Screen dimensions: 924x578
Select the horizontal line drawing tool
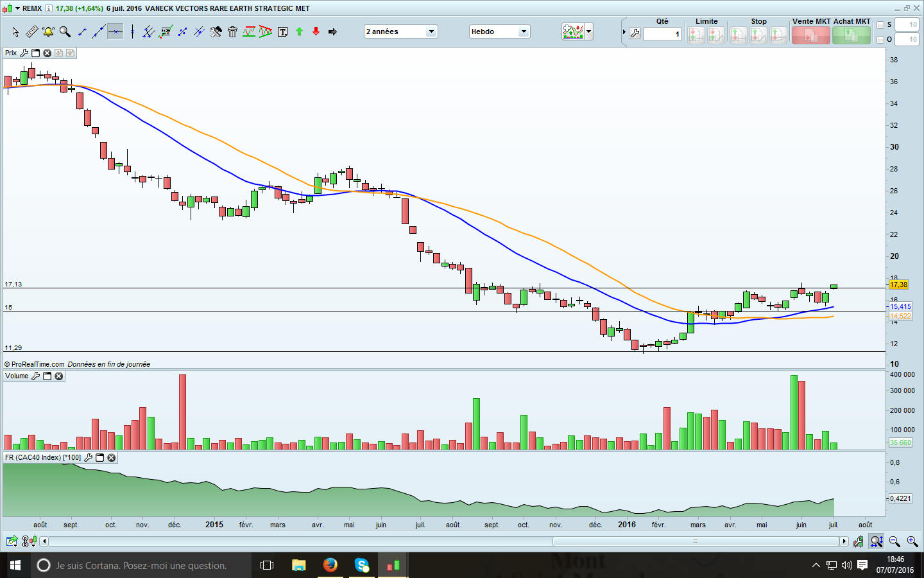pyautogui.click(x=115, y=31)
